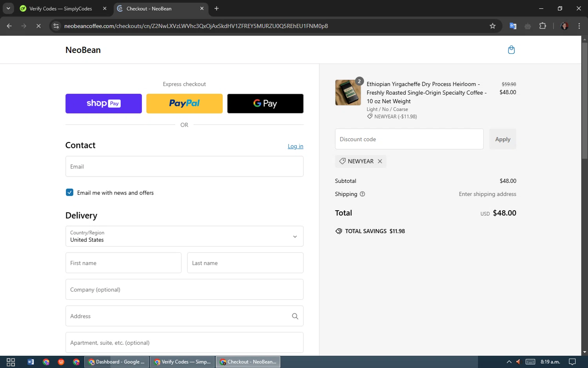The height and width of the screenshot is (368, 588).
Task: Click the browser address bar URL
Action: click(196, 26)
